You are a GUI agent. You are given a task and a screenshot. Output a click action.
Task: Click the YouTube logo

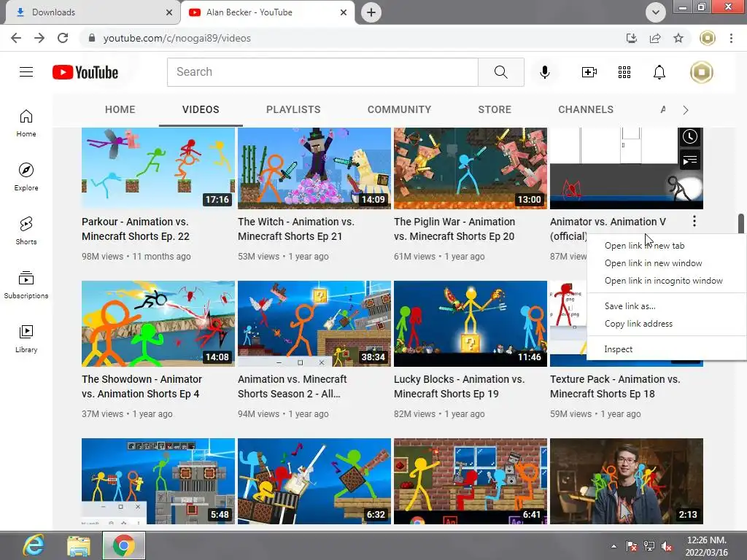click(x=85, y=72)
